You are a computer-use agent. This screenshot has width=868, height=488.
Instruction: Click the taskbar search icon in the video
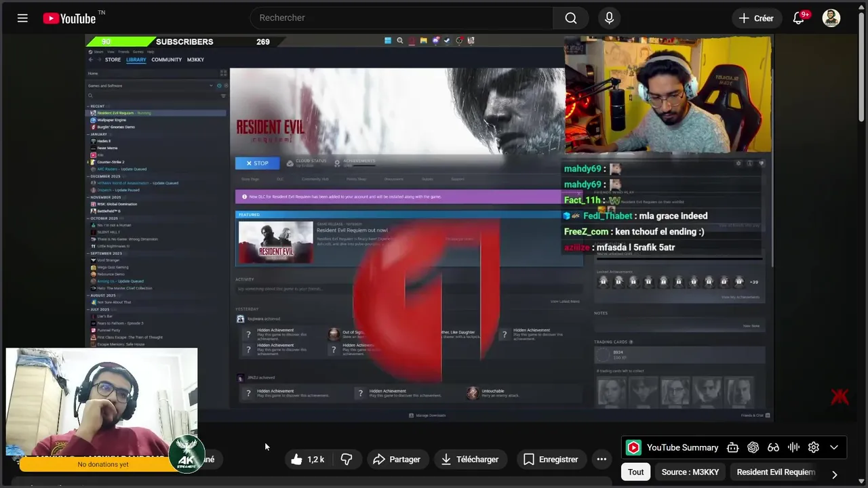pyautogui.click(x=400, y=41)
